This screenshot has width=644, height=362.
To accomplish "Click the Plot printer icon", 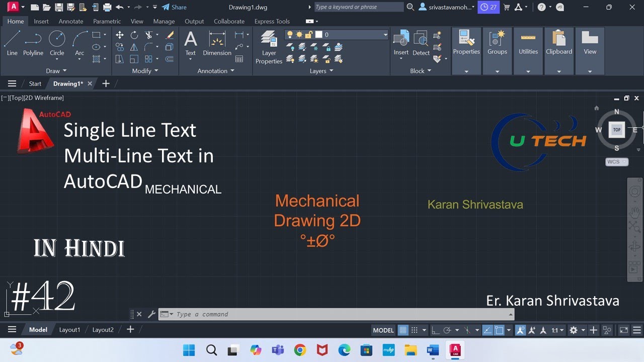I will pyautogui.click(x=107, y=7).
